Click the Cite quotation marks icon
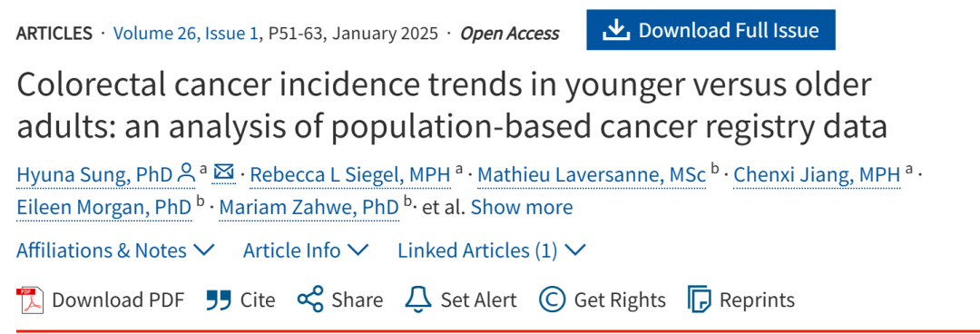Image resolution: width=980 pixels, height=334 pixels. [x=219, y=300]
